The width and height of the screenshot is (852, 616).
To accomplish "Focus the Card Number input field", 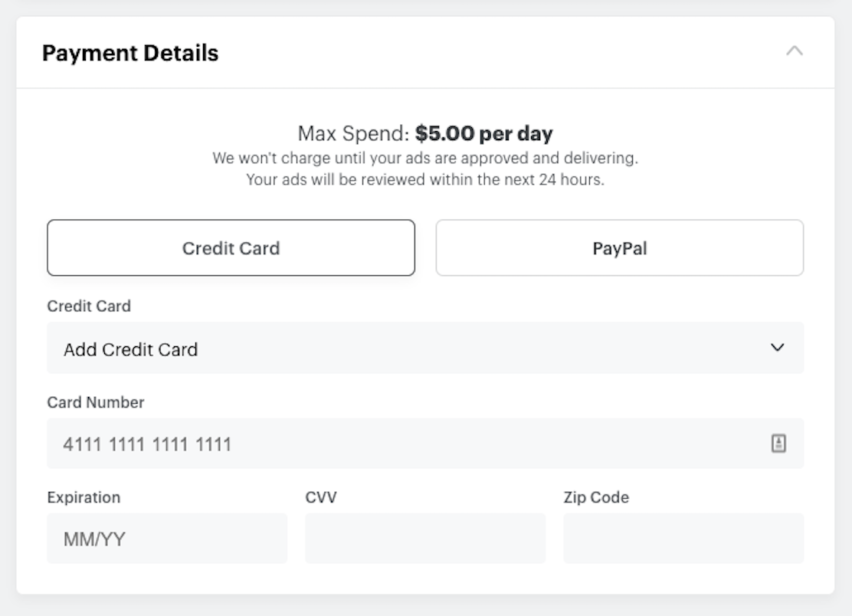I will (425, 444).
